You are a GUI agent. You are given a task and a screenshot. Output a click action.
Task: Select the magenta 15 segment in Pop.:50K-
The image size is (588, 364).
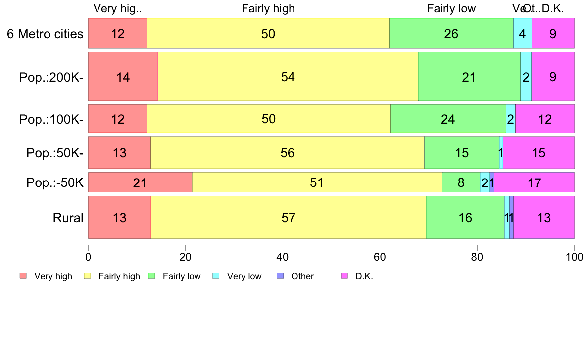(x=539, y=152)
